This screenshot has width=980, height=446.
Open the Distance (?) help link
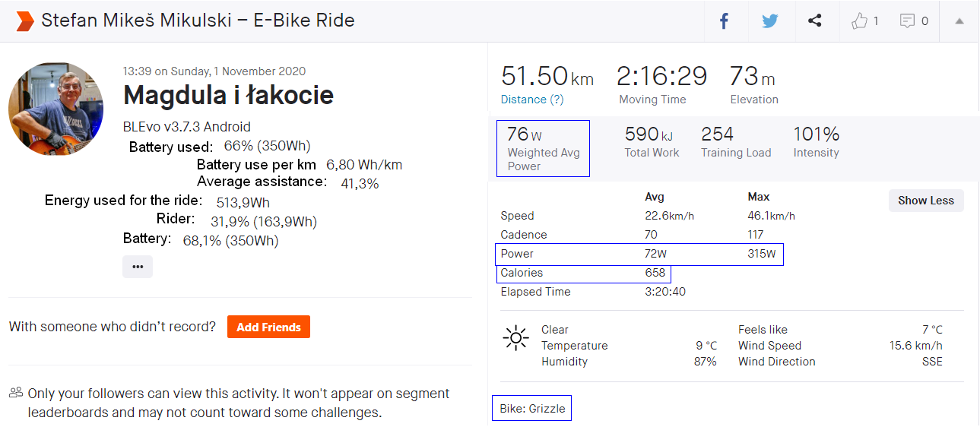(532, 100)
